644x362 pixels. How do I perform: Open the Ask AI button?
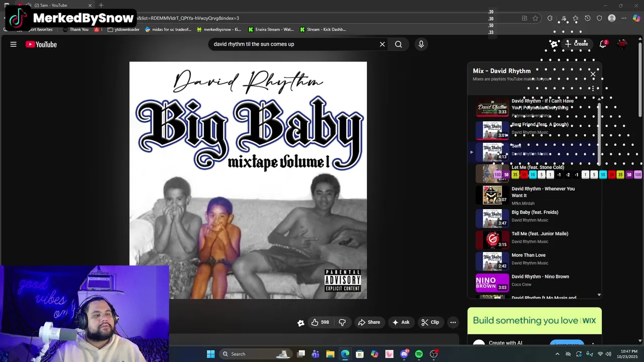400,322
